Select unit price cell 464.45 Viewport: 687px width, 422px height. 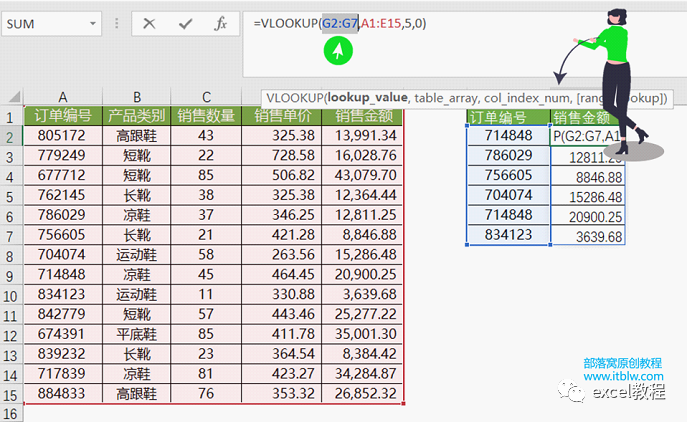pos(282,274)
